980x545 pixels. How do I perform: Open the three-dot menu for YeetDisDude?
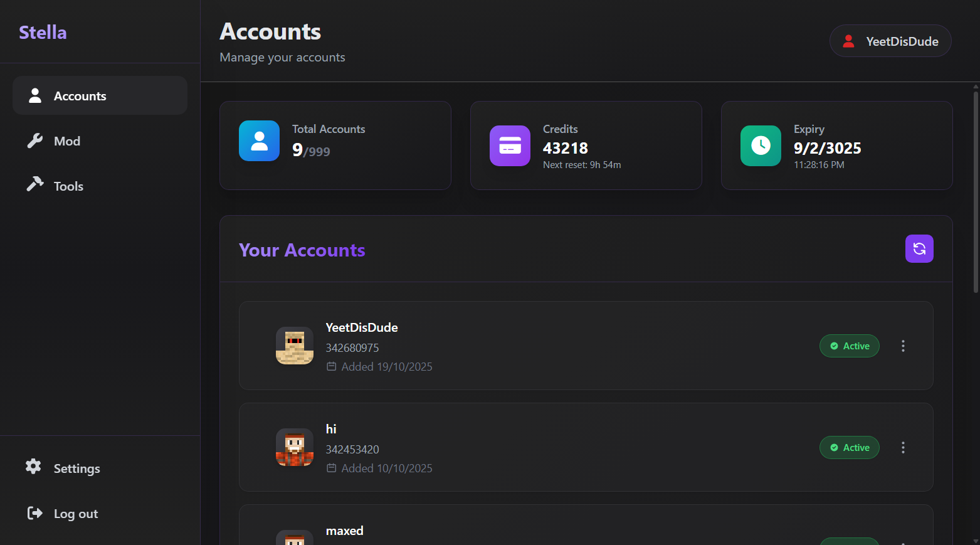(x=903, y=346)
